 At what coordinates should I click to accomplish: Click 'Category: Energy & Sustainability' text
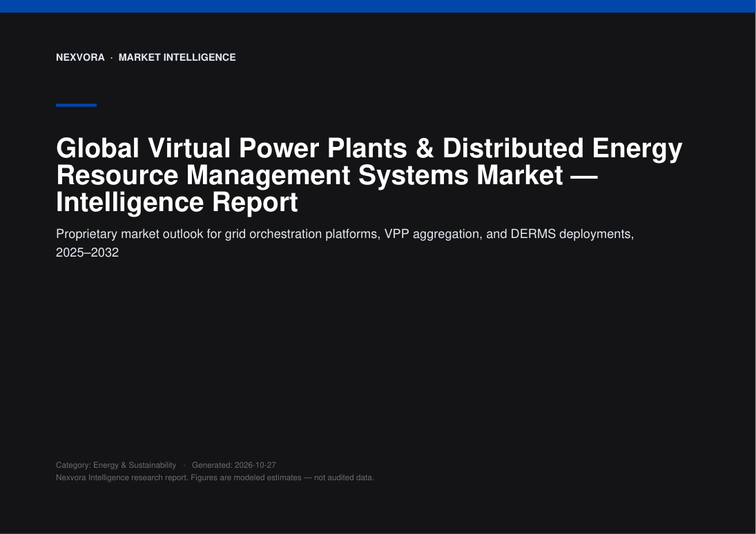point(116,465)
